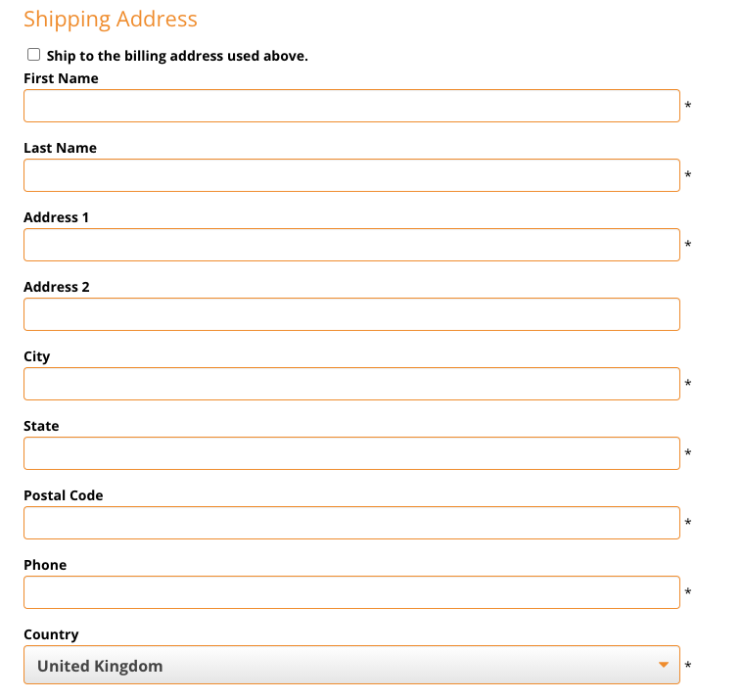Click the required asterisk beside First Name
The image size is (742, 700).
[x=688, y=105]
